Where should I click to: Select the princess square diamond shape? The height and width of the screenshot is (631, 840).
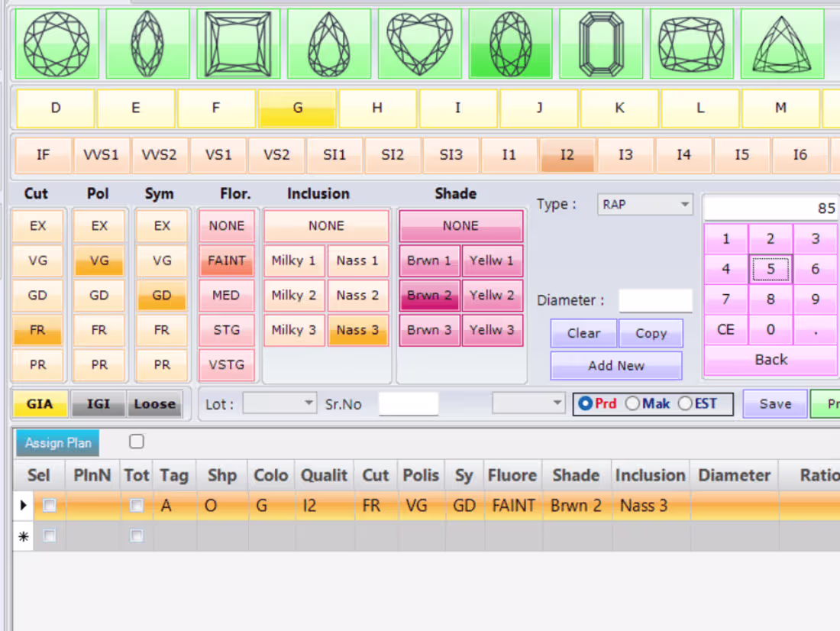click(237, 44)
